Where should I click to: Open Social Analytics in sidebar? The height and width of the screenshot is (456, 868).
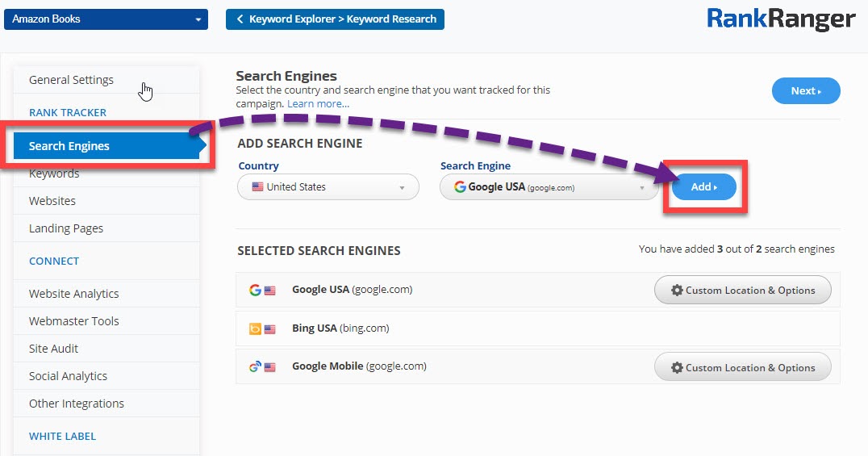pos(68,376)
